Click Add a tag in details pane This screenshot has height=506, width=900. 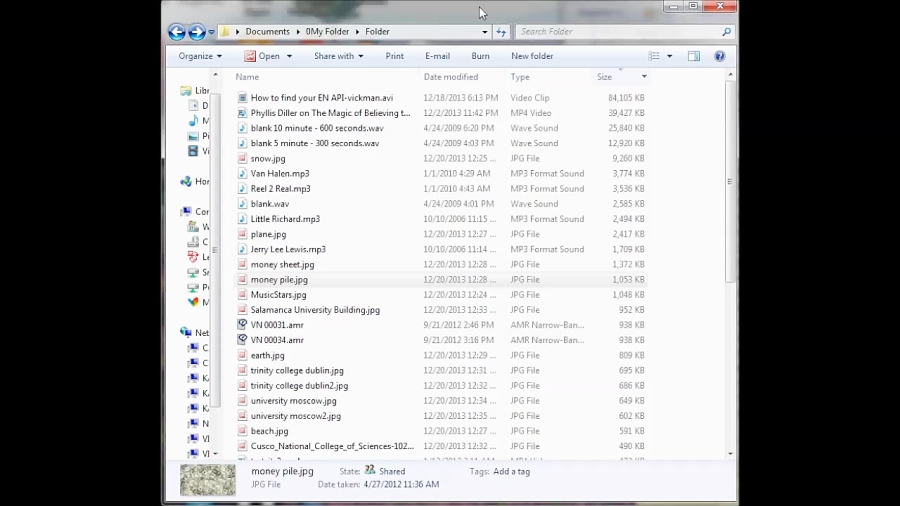click(511, 472)
